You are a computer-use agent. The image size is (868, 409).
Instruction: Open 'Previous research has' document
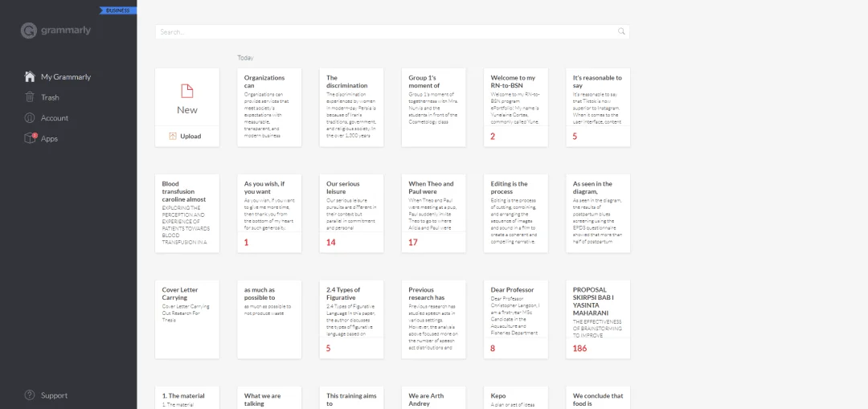[433, 319]
